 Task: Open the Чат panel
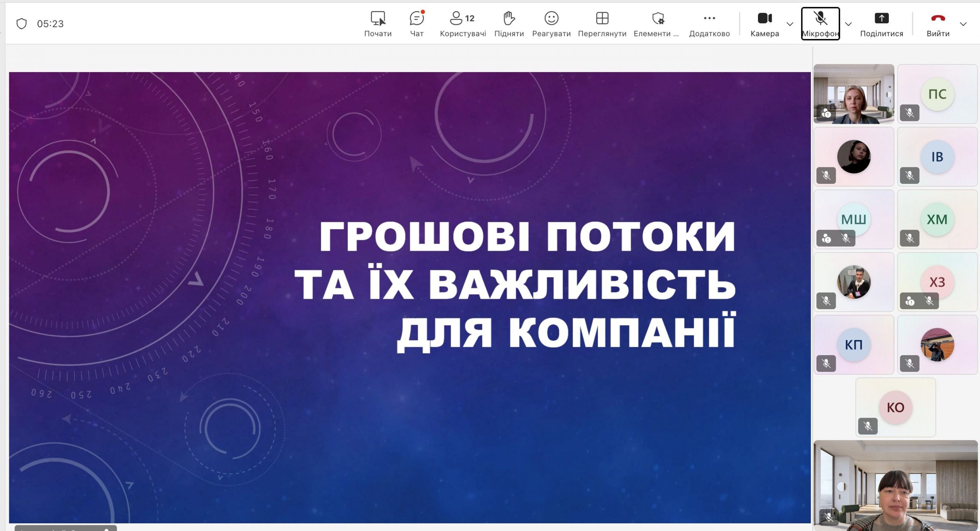[x=416, y=23]
